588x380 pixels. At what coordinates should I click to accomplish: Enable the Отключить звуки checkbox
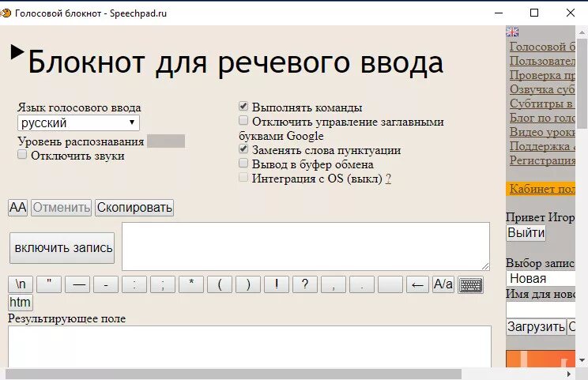pyautogui.click(x=22, y=154)
